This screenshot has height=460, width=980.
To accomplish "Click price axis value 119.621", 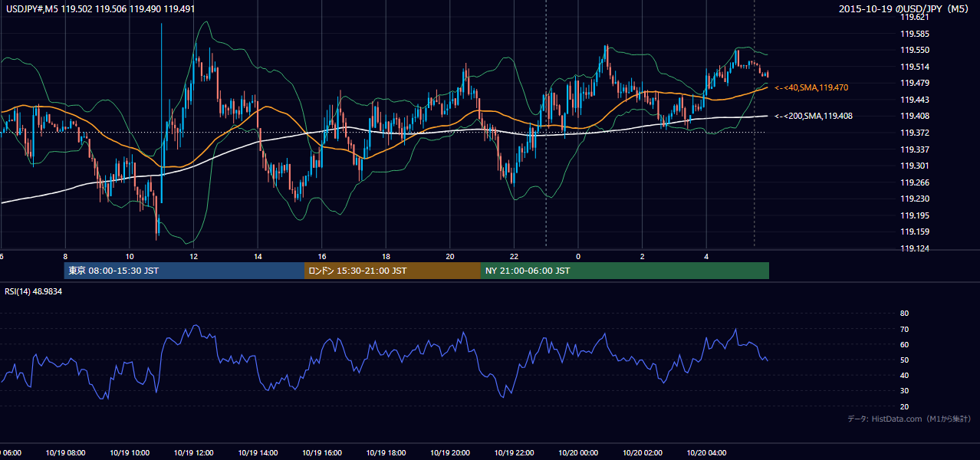I will [x=916, y=17].
